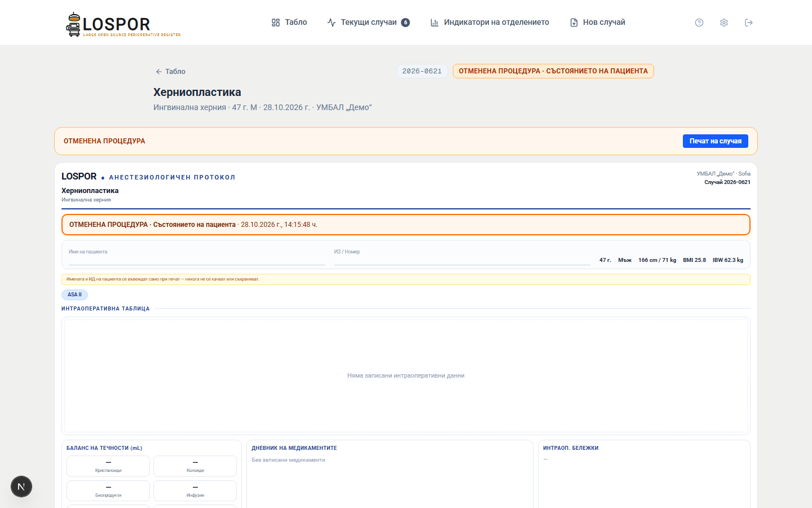Click the ASA II badge
812x508 pixels.
pyautogui.click(x=74, y=295)
